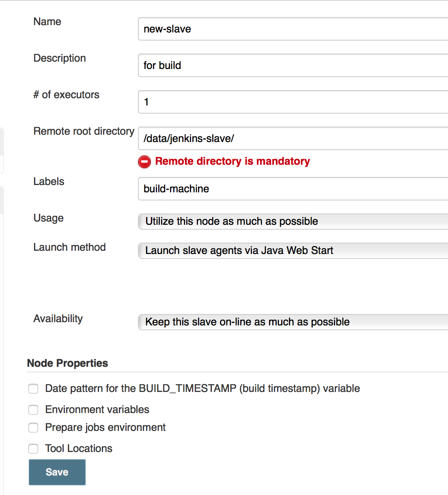Click the Date pattern BUILD_TIMESTAMP label text

pyautogui.click(x=202, y=388)
